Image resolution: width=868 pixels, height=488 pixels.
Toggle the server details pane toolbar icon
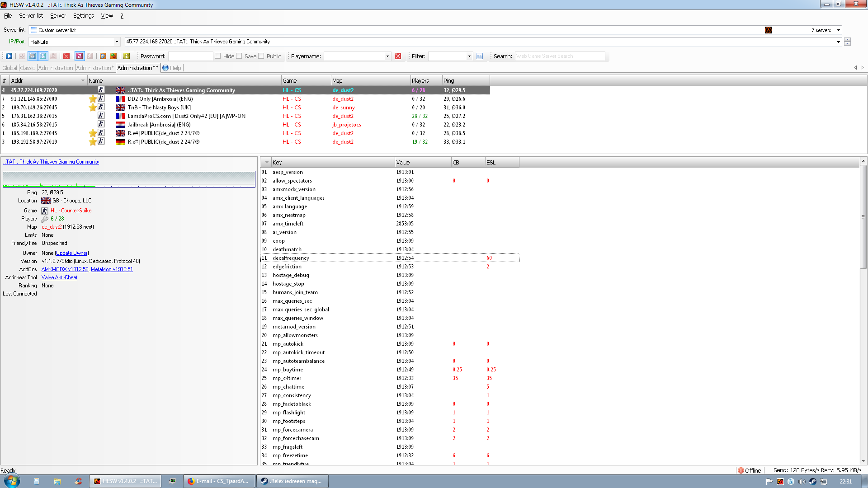(43, 56)
